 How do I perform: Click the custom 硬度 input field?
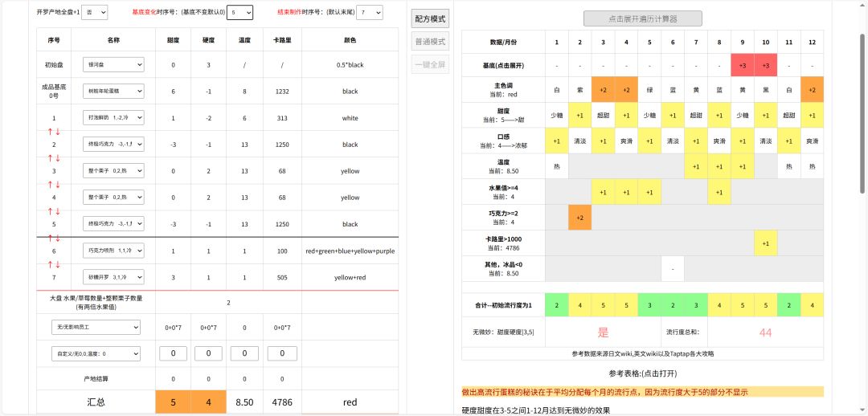(208, 353)
